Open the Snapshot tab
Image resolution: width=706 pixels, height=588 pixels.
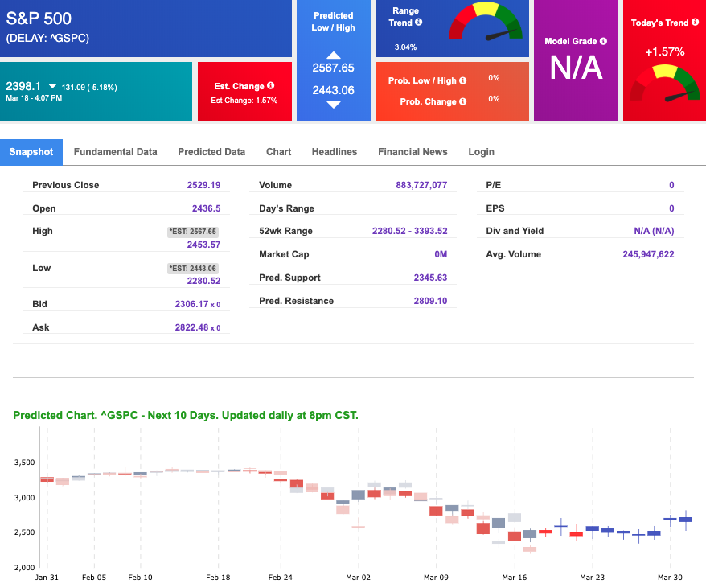[x=31, y=152]
